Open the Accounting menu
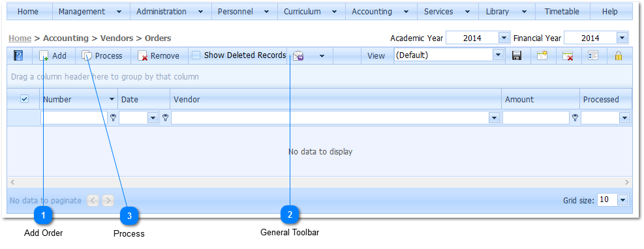The image size is (644, 249). [x=381, y=12]
